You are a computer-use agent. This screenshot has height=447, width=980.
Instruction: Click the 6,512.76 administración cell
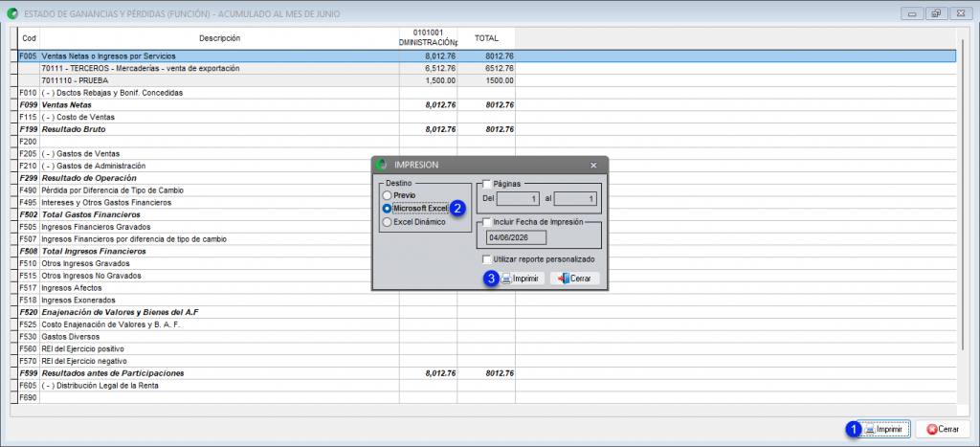pos(428,68)
